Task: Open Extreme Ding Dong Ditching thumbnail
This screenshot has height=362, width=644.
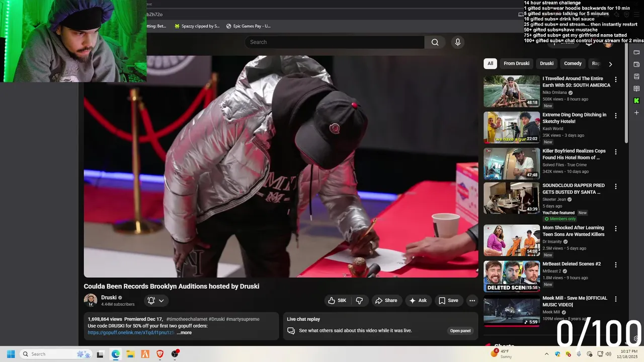Action: (512, 127)
